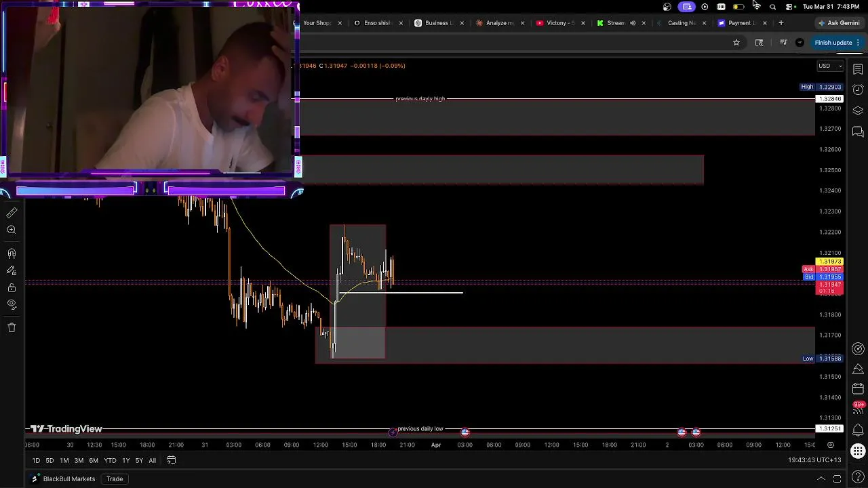
Task: Click the Finish update button
Action: pos(837,43)
